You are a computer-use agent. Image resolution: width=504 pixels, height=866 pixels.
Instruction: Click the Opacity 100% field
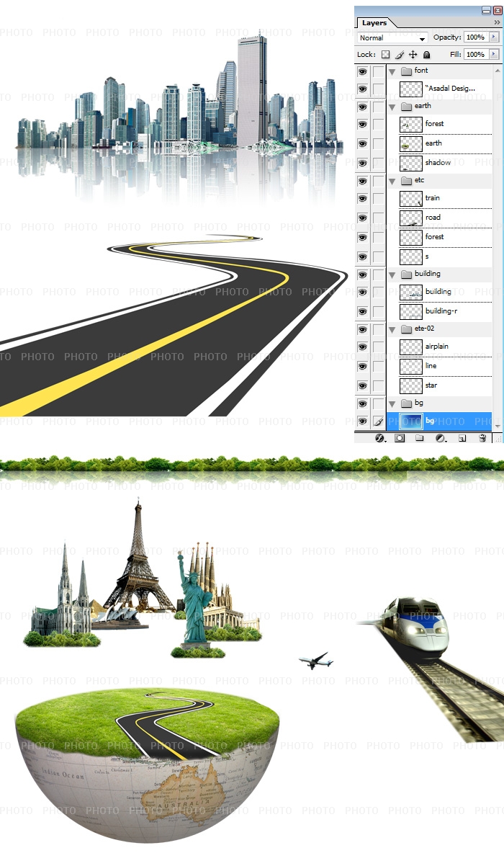point(475,37)
